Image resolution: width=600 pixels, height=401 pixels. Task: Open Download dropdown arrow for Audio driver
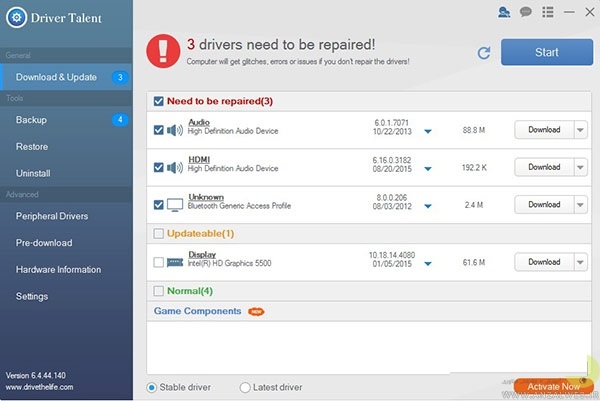pyautogui.click(x=580, y=130)
